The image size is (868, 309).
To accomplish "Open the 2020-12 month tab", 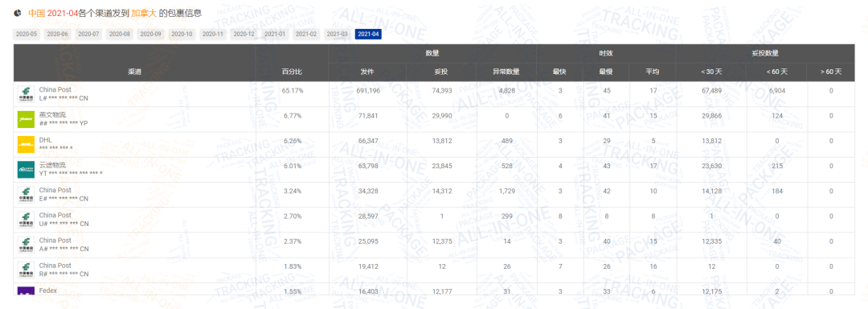I will coord(244,34).
